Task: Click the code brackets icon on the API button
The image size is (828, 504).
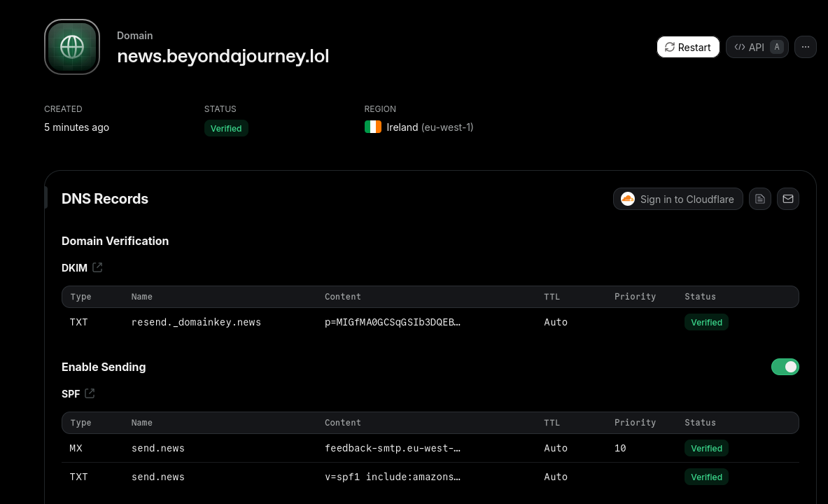Action: click(x=740, y=47)
